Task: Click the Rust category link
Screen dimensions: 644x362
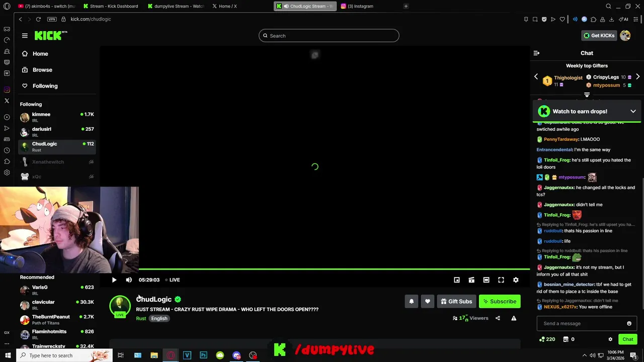Action: tap(141, 318)
